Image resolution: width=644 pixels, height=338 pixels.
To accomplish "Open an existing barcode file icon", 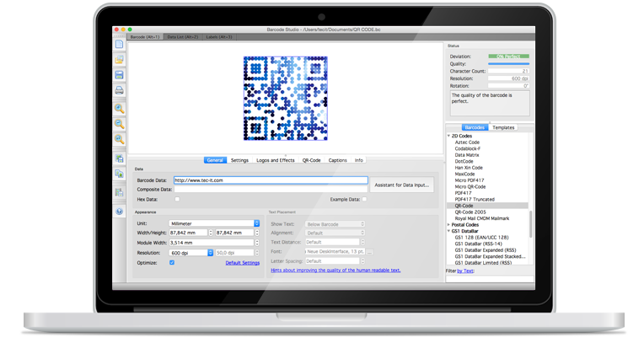I will 119,60.
